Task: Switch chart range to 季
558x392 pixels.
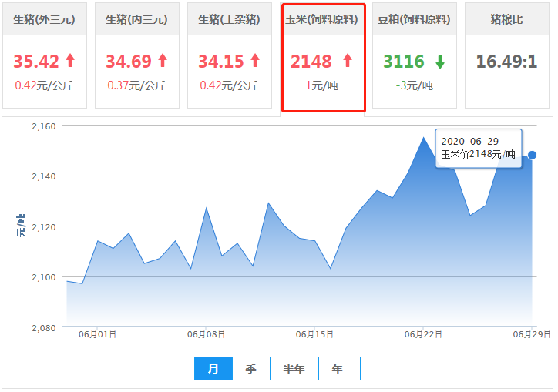Action: (x=251, y=369)
